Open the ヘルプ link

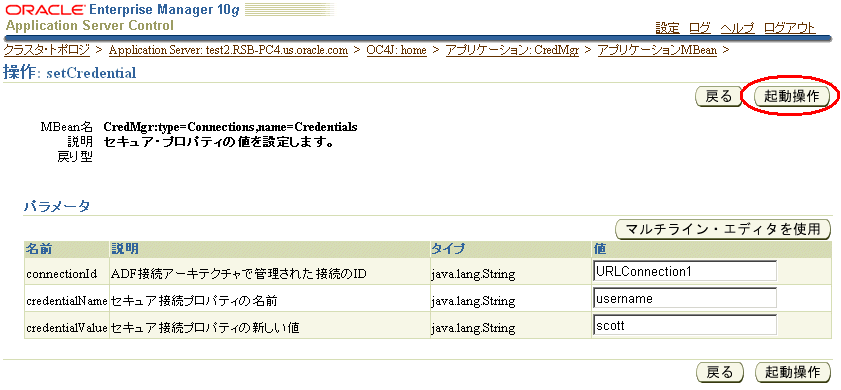(737, 28)
